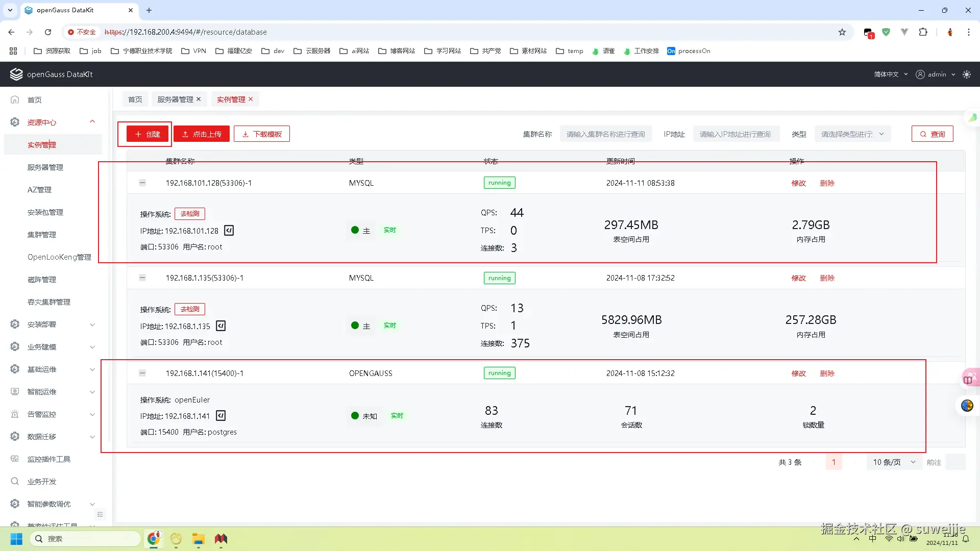Click the sidebar collapse icon at bottom
This screenshot has height=551, width=980.
click(100, 514)
